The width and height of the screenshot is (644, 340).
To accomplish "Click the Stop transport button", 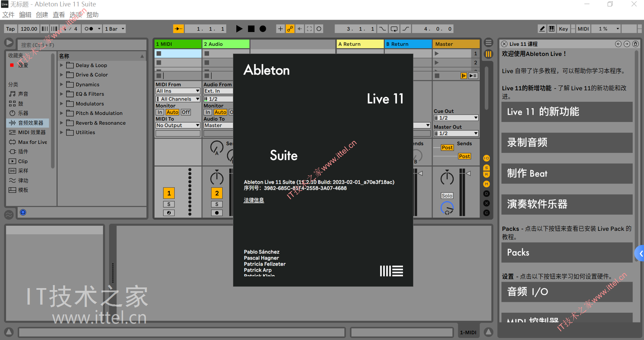I will point(251,29).
